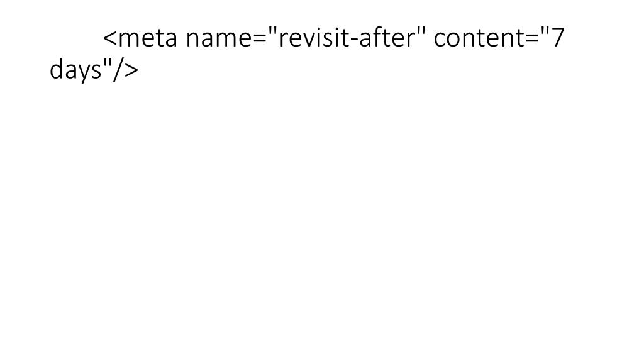
Task: Click the quotation mark after days
Action: (x=107, y=63)
